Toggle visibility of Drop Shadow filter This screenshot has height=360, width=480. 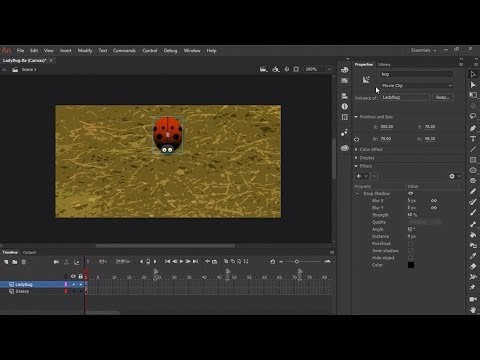click(411, 193)
